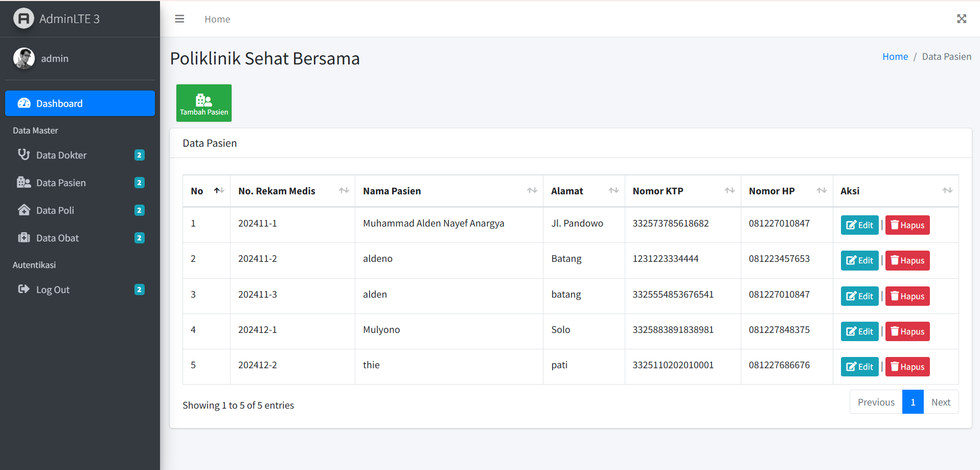Open Data Poli from sidebar
This screenshot has height=470, width=980.
55,210
